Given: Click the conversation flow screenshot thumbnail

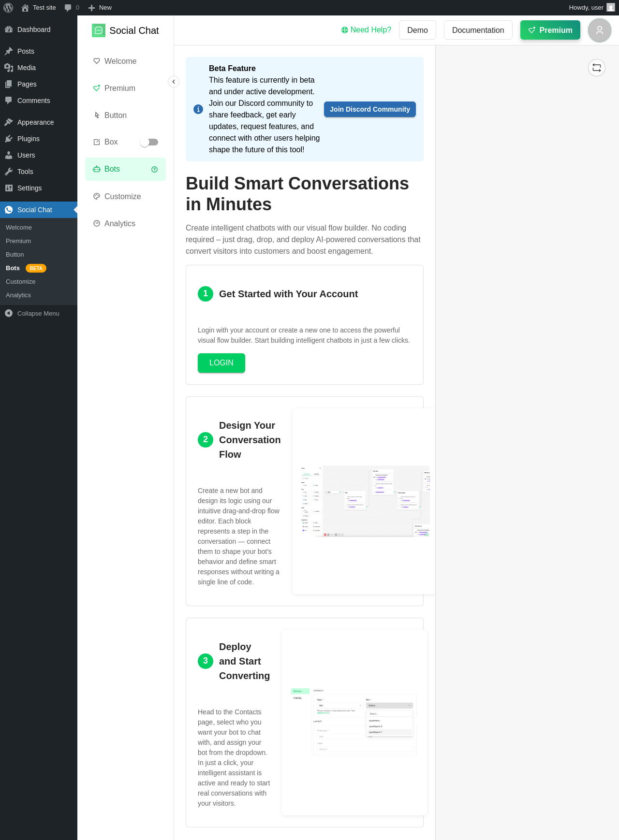Looking at the screenshot, I should tap(364, 501).
